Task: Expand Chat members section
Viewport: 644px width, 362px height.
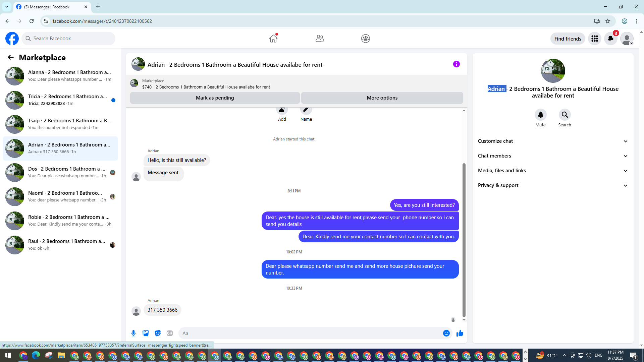Action: [553, 156]
